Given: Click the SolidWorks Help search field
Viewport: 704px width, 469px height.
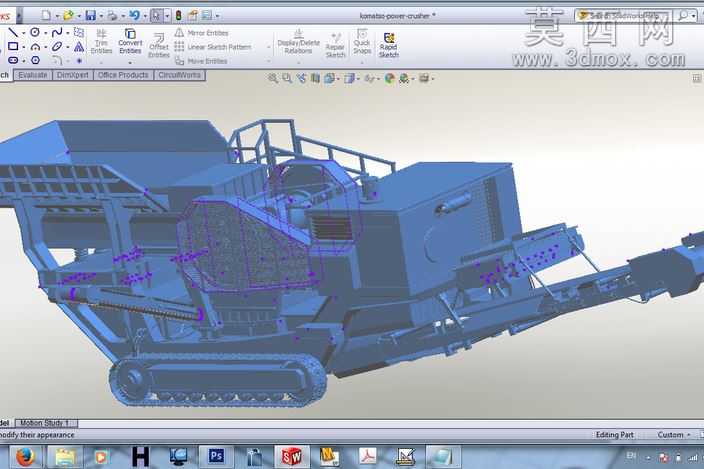Looking at the screenshot, I should coord(625,16).
